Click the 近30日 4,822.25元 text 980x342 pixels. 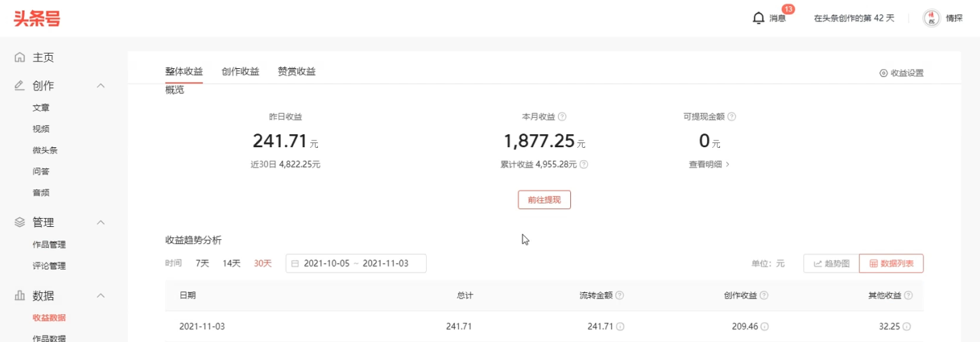[x=285, y=164]
